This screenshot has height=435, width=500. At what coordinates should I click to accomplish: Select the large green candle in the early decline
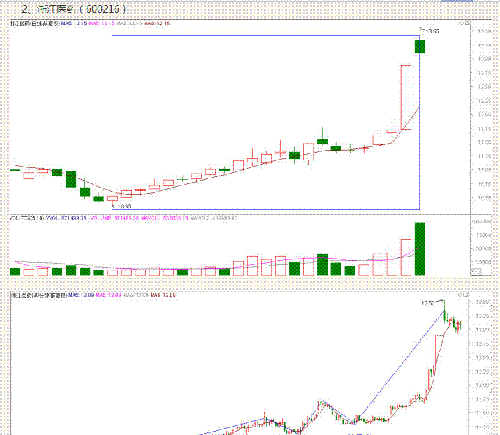[71, 179]
